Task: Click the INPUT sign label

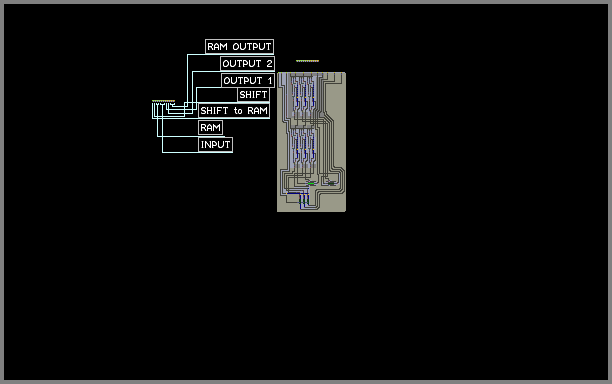Action: coord(215,144)
